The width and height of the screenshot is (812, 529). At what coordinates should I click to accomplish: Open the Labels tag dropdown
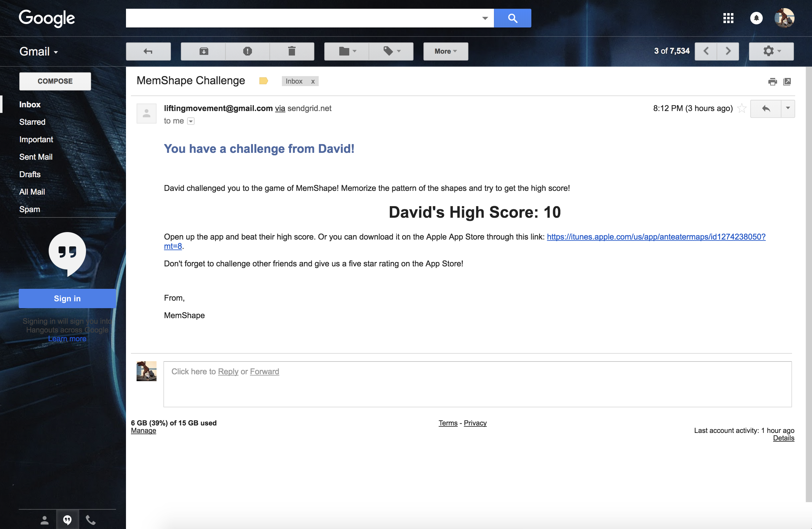click(x=391, y=51)
